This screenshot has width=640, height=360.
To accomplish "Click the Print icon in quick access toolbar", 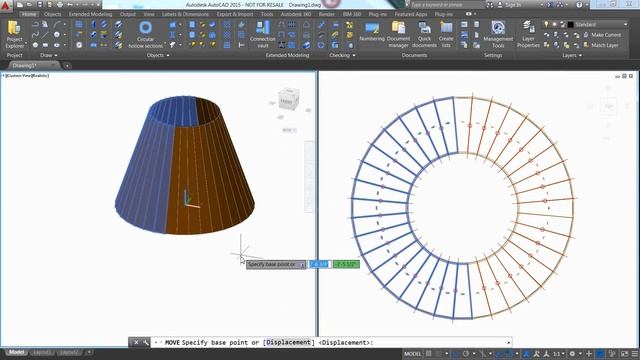I will point(60,4).
